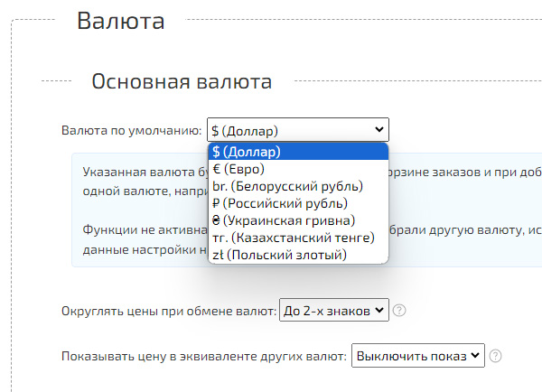Click the 'Валюта по умолчанию' label

point(131,130)
